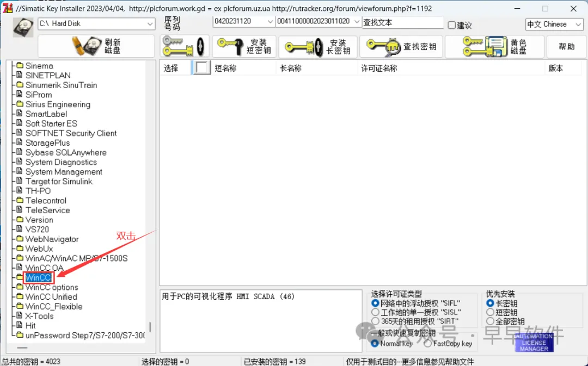
Task: Select WinCC OA in the tree
Action: click(x=44, y=268)
